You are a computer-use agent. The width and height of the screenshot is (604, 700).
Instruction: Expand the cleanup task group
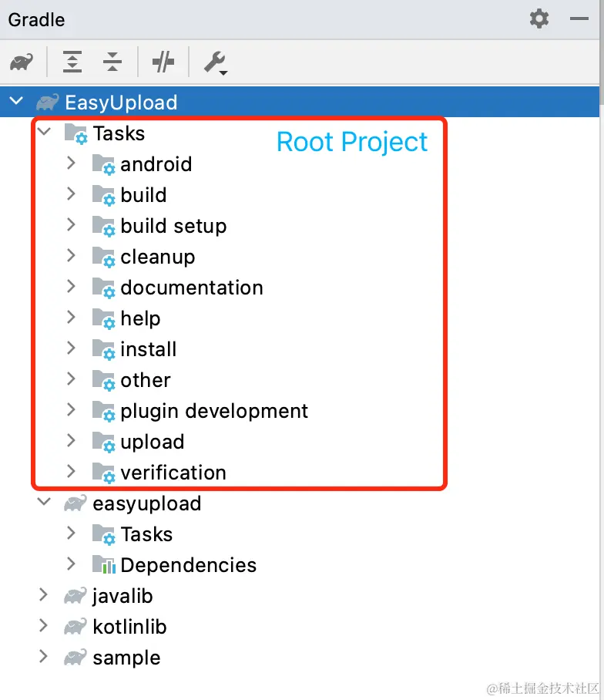point(71,255)
